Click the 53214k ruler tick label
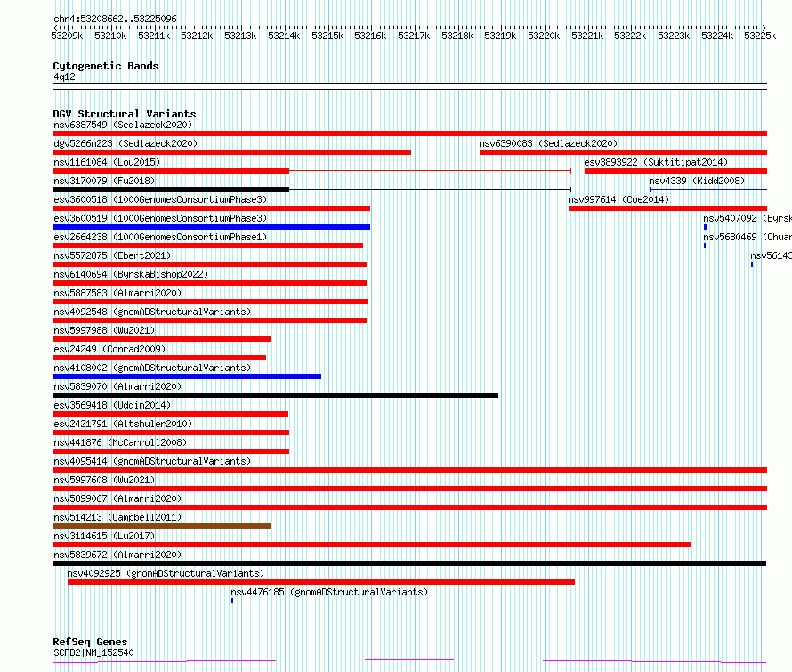 (284, 36)
